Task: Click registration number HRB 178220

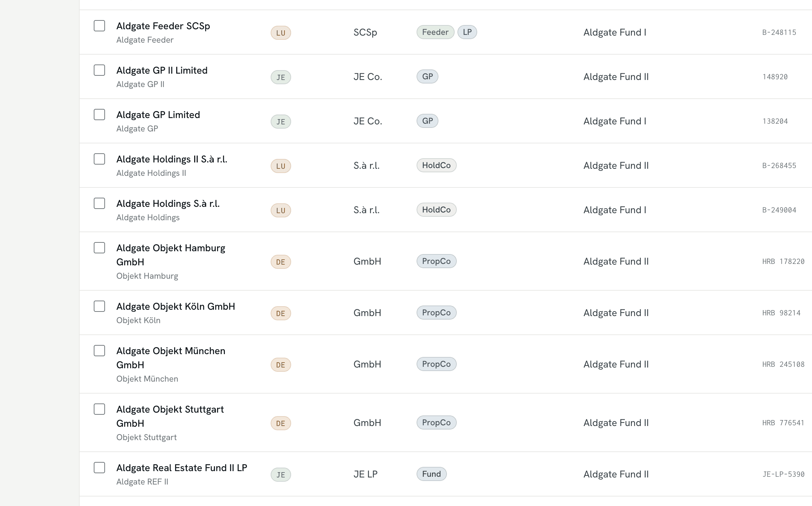Action: pyautogui.click(x=783, y=261)
